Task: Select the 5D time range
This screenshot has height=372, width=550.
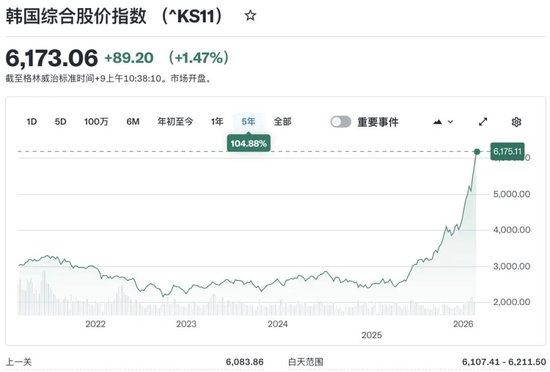Action: (60, 122)
